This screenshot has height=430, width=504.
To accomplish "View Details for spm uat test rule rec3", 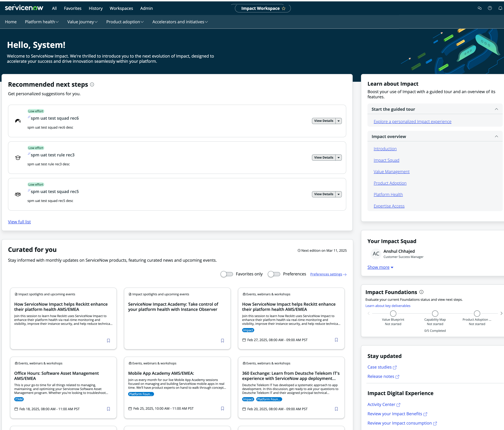I will (x=324, y=158).
